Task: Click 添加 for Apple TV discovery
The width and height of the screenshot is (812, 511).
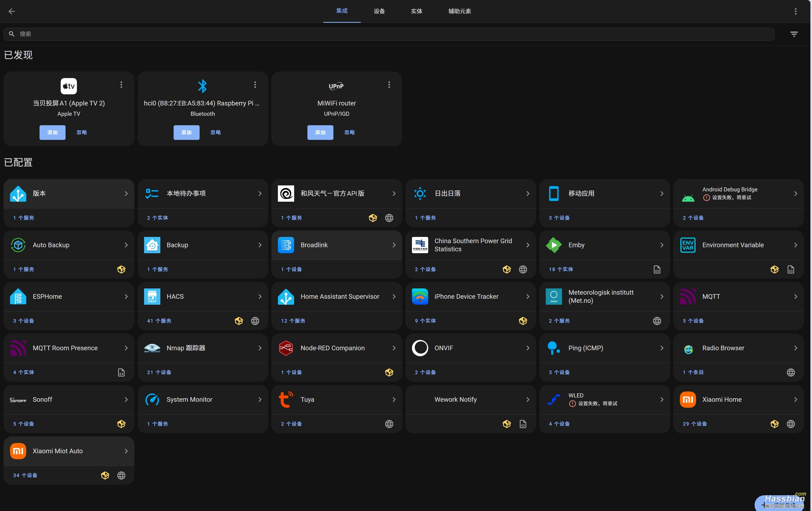Action: pyautogui.click(x=52, y=132)
